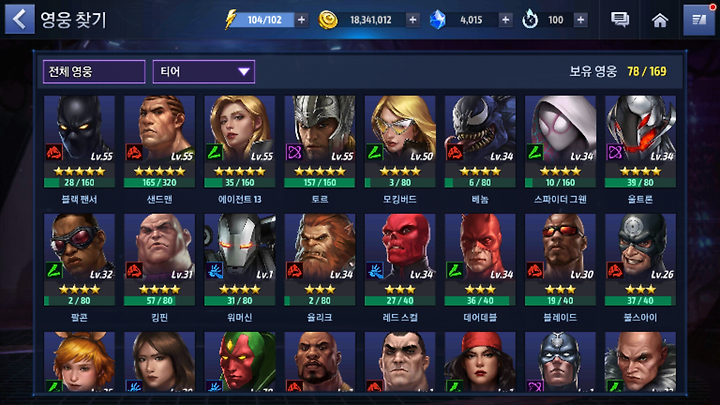Open the chat speech bubble icon

tap(620, 20)
